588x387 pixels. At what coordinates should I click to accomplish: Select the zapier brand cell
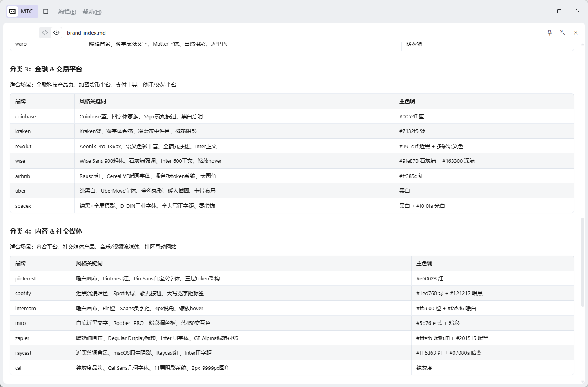(41, 338)
